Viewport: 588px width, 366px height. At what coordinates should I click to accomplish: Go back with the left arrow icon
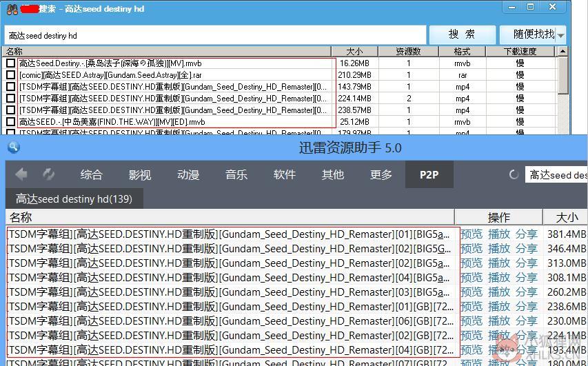coord(21,174)
